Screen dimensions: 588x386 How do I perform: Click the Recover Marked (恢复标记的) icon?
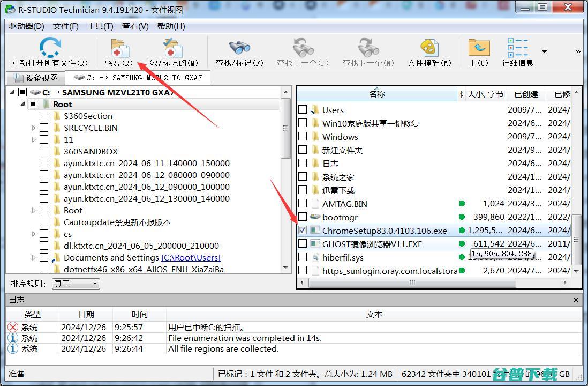(172, 48)
